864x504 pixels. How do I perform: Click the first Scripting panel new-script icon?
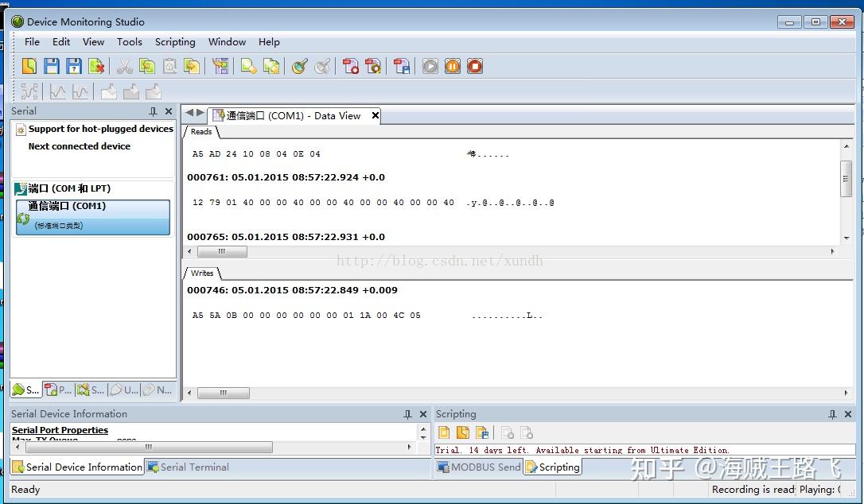(444, 433)
